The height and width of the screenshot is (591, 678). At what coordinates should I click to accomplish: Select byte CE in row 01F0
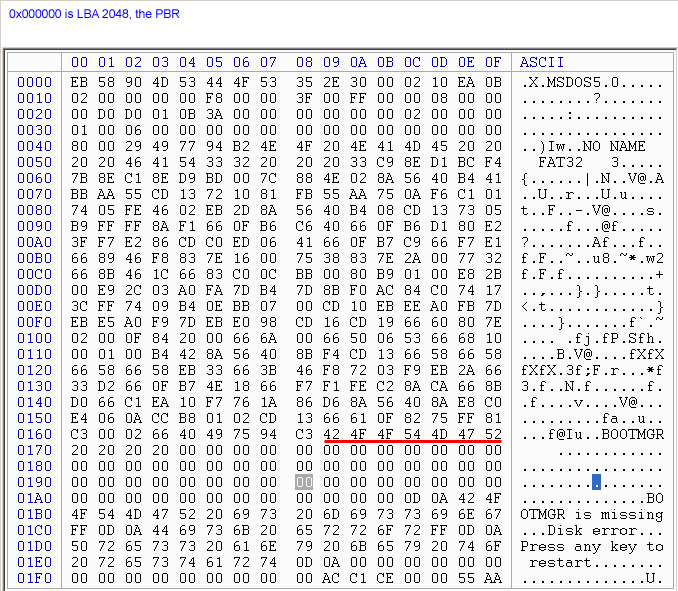tap(385, 578)
